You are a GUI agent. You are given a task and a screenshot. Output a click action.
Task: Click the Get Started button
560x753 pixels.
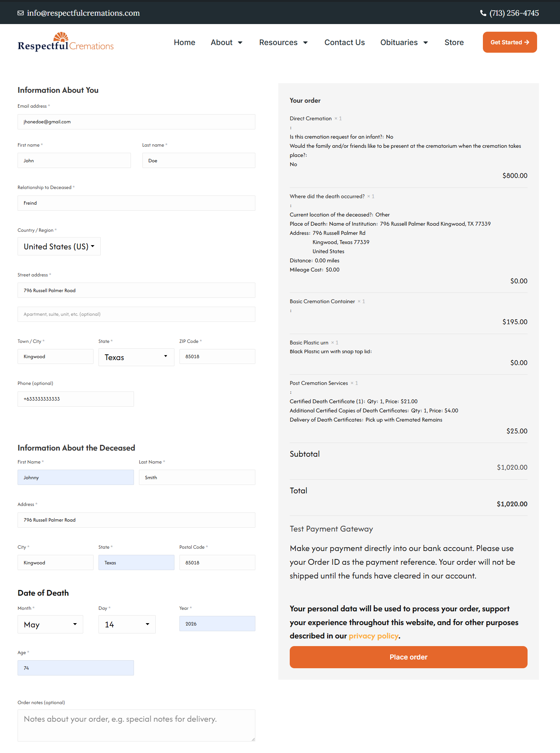click(510, 42)
